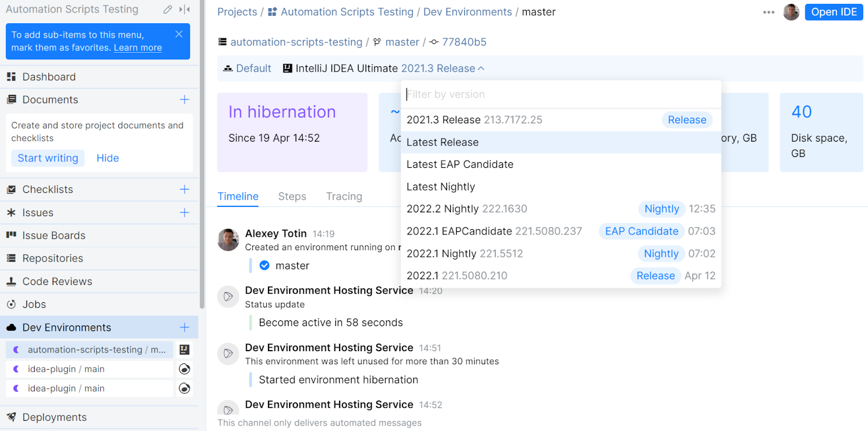Open the automation-scripts-testing repository link
Image resolution: width=868 pixels, height=431 pixels.
pos(296,42)
